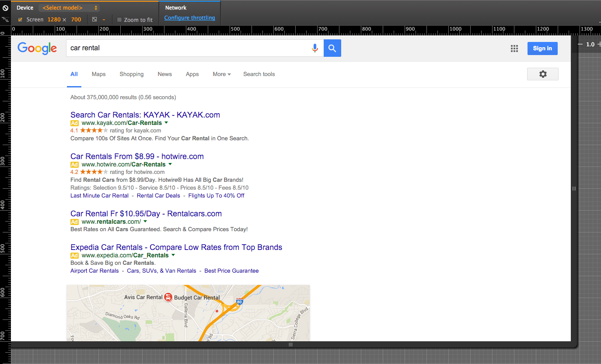Image resolution: width=601 pixels, height=364 pixels.
Task: Click the star rating for hotwire.com
Action: (x=94, y=172)
